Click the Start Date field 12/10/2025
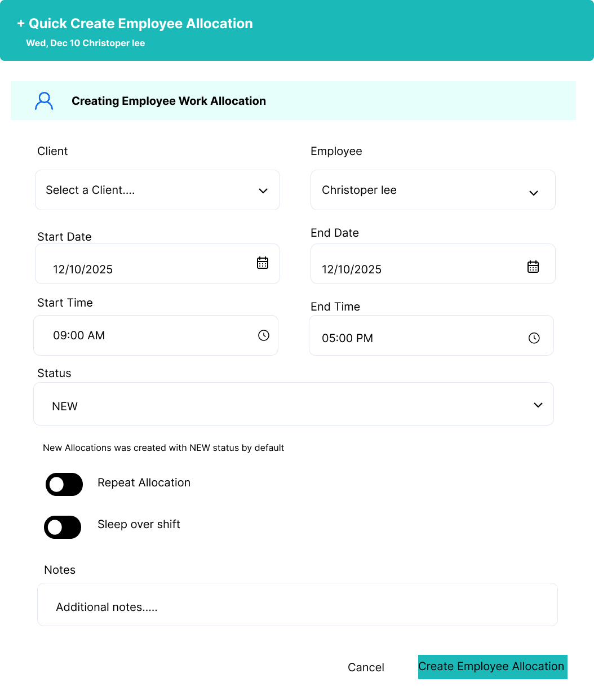Viewport: 594px width, 700px height. [158, 264]
